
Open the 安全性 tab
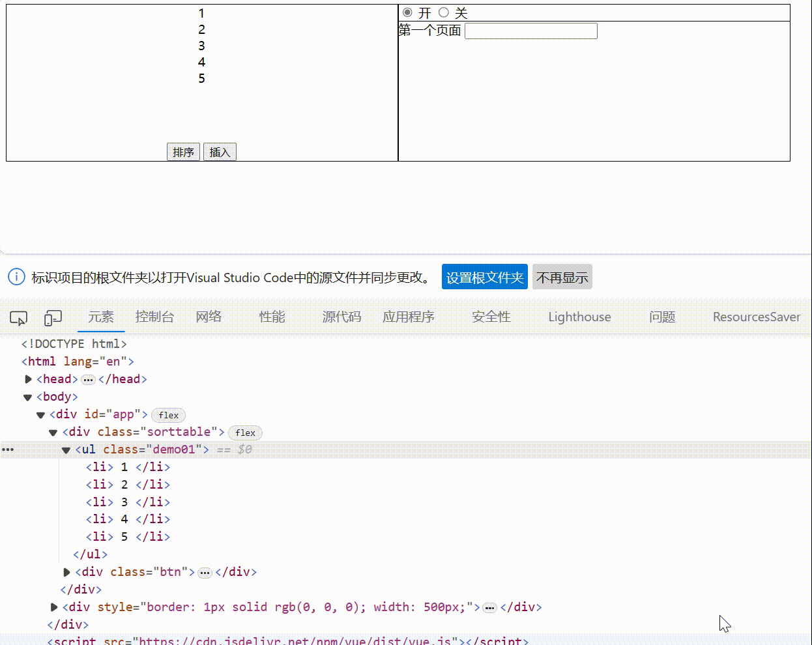(x=491, y=317)
